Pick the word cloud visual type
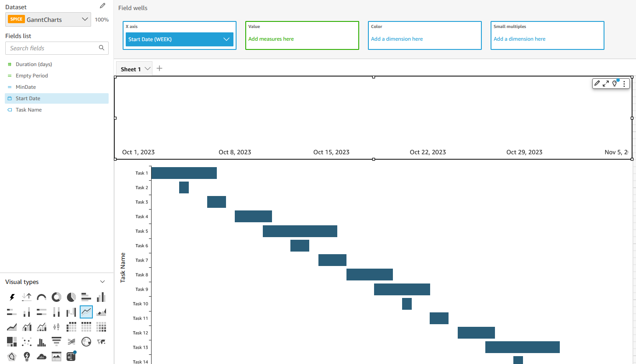 (x=42, y=357)
